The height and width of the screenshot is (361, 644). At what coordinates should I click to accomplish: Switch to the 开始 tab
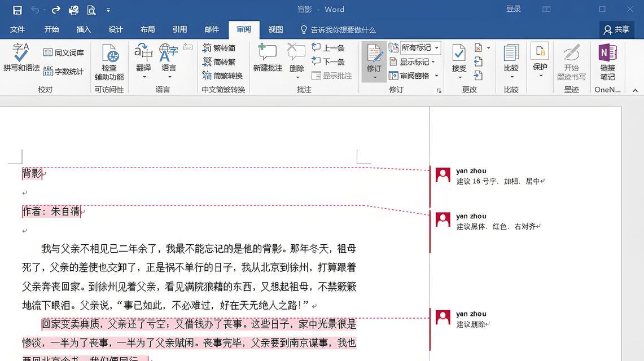52,29
